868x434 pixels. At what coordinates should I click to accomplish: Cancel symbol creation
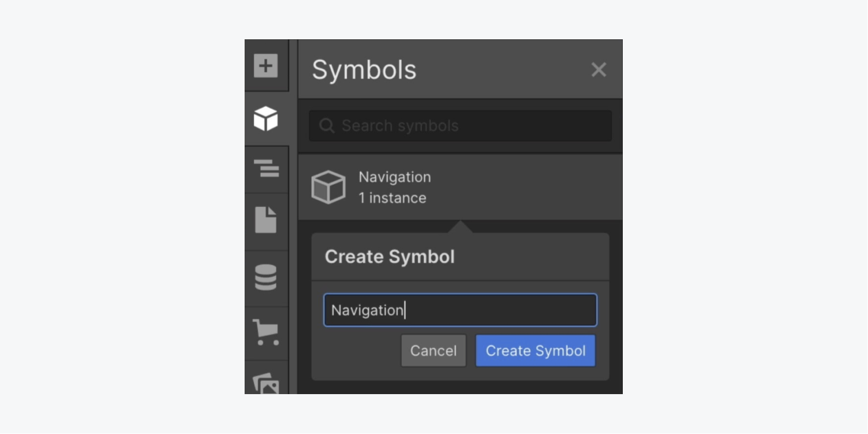click(434, 351)
